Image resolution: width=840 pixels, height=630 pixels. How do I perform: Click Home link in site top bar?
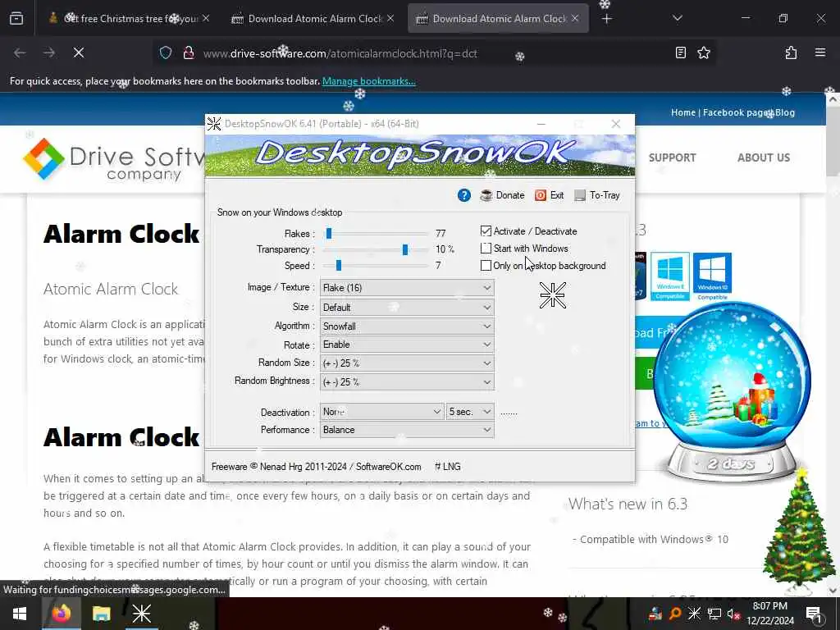coord(683,112)
